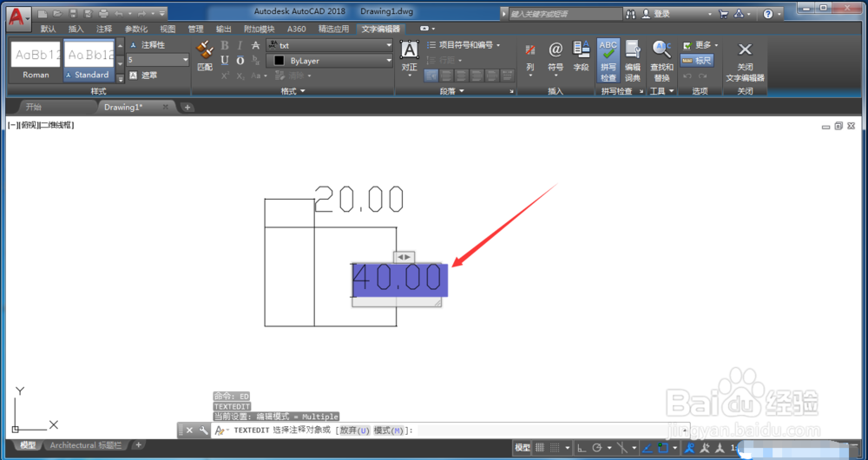Click the center paragraph alignment icon
This screenshot has width=868, height=460.
[x=461, y=76]
